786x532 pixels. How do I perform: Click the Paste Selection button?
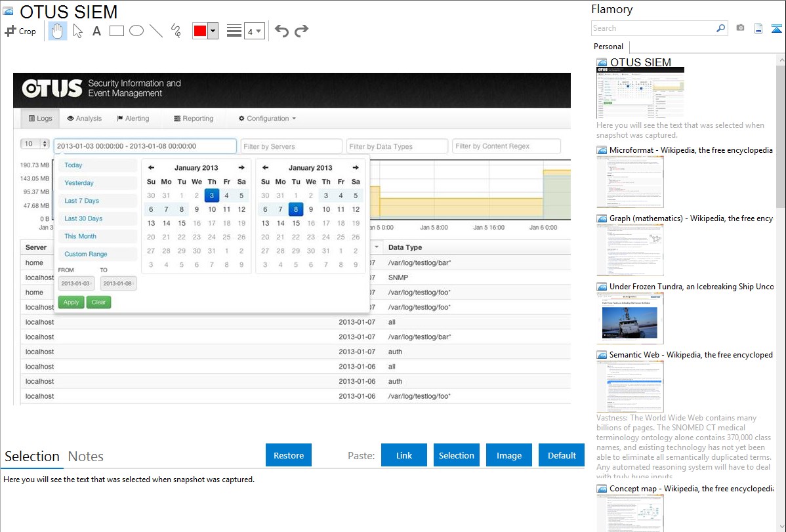click(x=456, y=455)
